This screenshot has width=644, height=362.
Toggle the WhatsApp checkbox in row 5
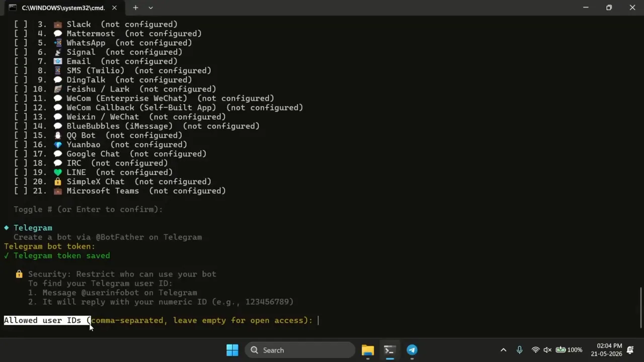(x=21, y=43)
